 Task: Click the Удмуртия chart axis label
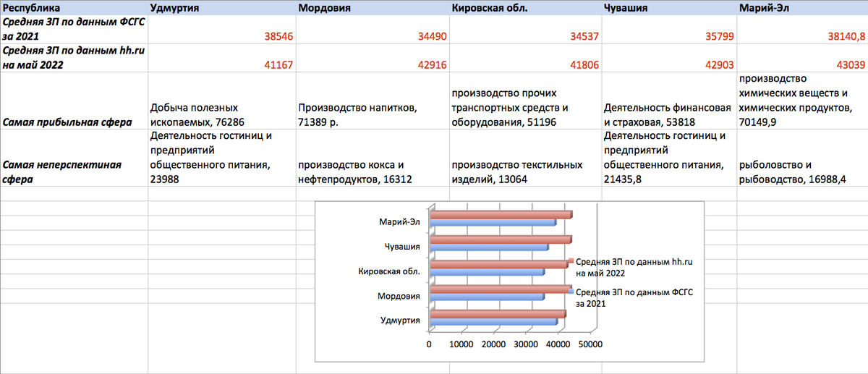[401, 320]
